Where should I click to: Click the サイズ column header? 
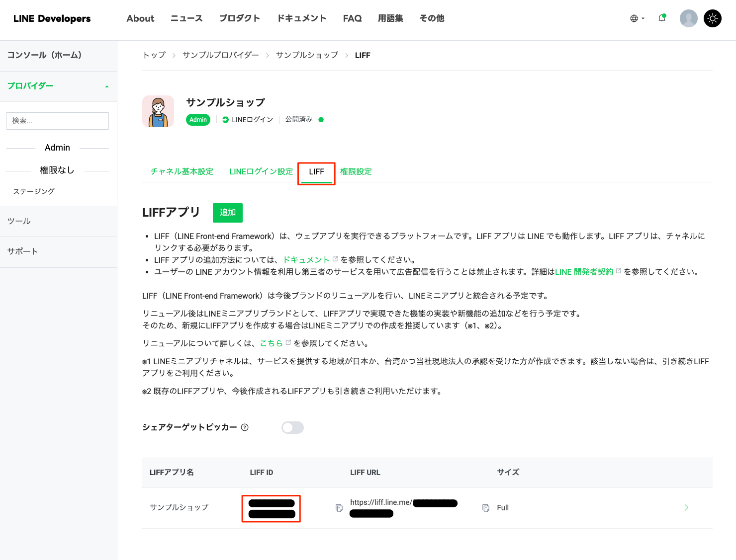(x=508, y=473)
